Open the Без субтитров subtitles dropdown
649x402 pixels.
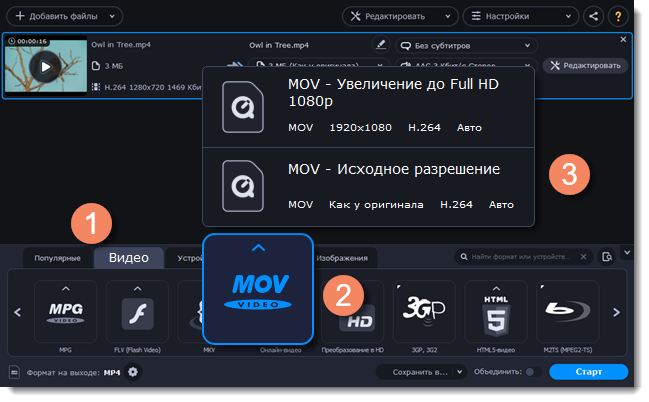[465, 45]
